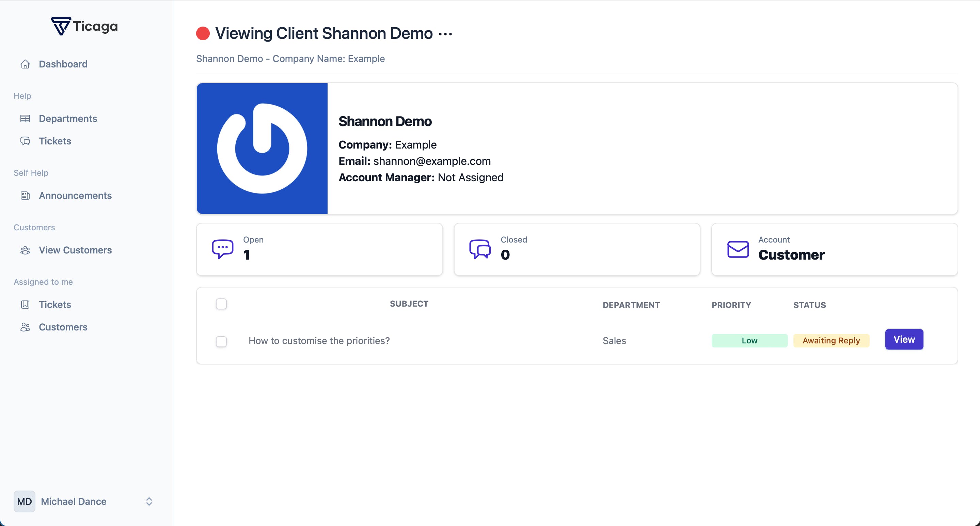
Task: Click the MD avatar badge
Action: (25, 501)
